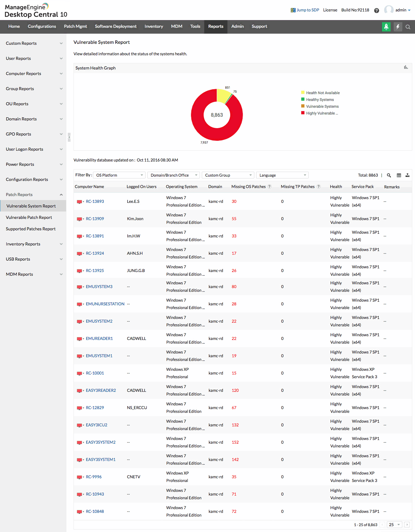The width and height of the screenshot is (415, 532).
Task: Open the Language filter dropdown
Action: pyautogui.click(x=282, y=175)
